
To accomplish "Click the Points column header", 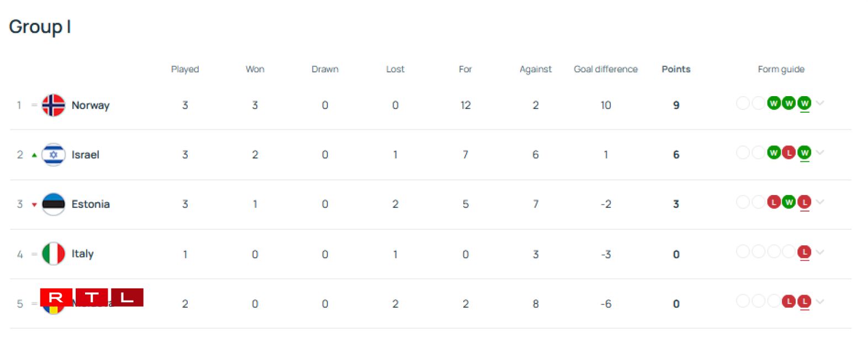I will click(x=676, y=69).
